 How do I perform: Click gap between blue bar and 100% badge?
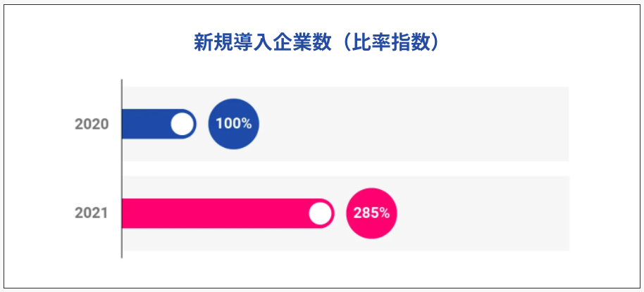[x=202, y=124]
